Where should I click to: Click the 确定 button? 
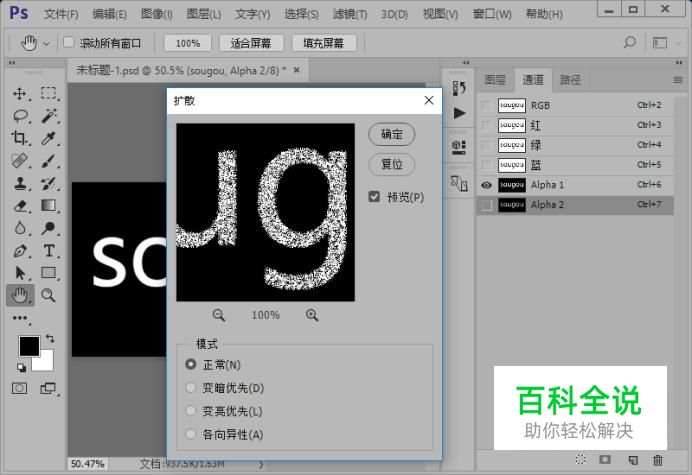pos(391,134)
